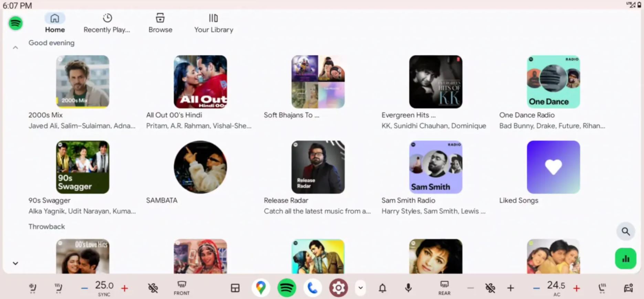Viewport: 644px width, 299px height.
Task: Toggle the rear defroster
Action: (x=444, y=288)
